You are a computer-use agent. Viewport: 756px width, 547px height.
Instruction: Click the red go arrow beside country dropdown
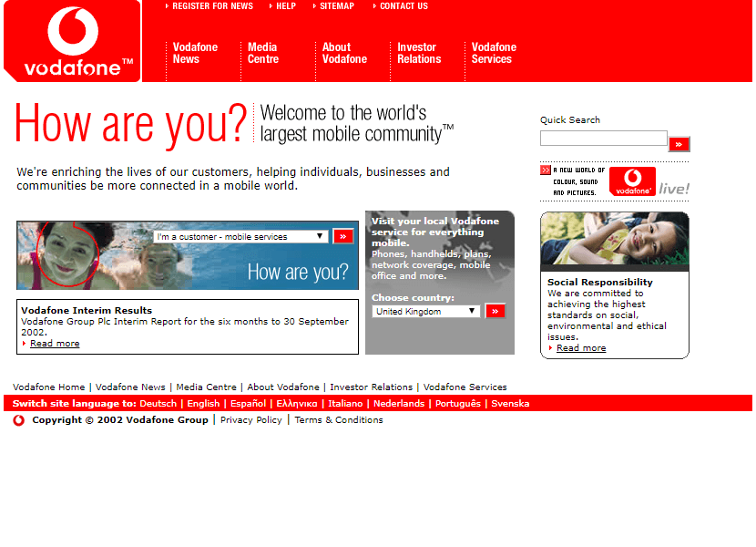coord(495,311)
